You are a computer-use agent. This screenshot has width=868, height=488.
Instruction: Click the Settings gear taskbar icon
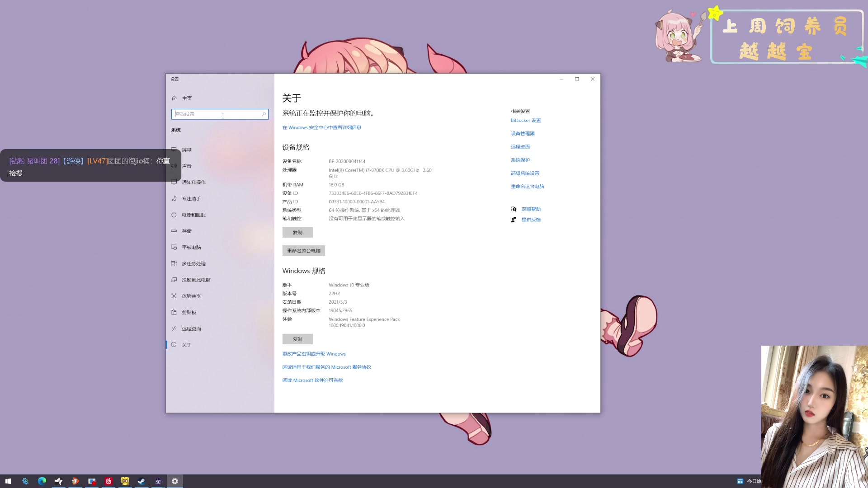pos(175,481)
